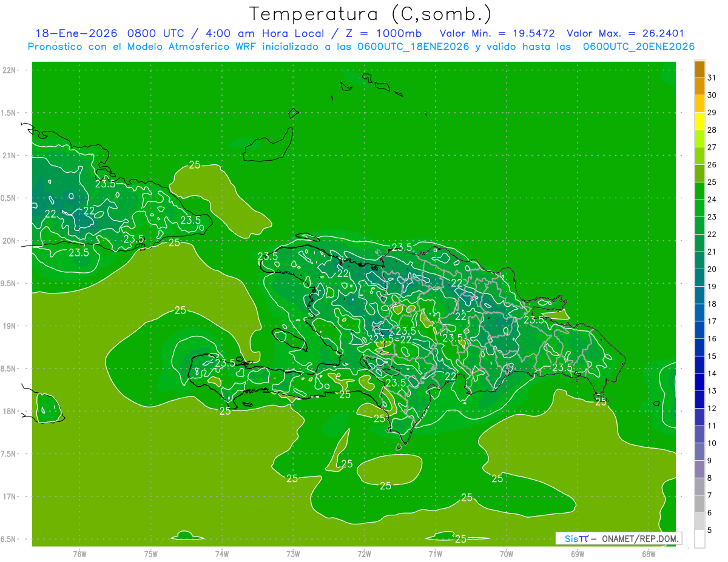The image size is (728, 562).
Task: Click the 72W longitude axis label
Action: 364,554
